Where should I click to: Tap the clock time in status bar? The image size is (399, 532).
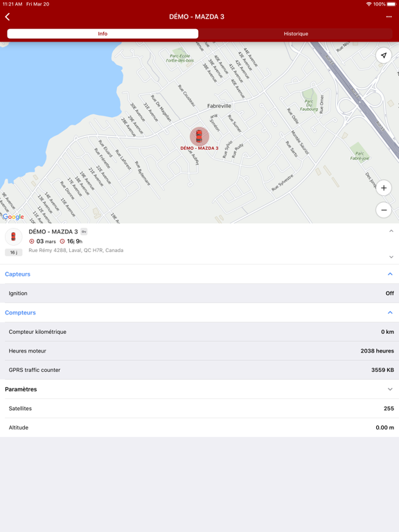[12, 4]
